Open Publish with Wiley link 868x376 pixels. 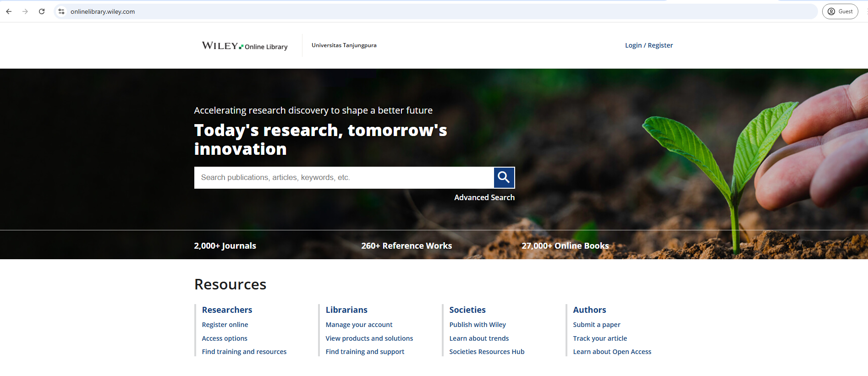pyautogui.click(x=477, y=325)
